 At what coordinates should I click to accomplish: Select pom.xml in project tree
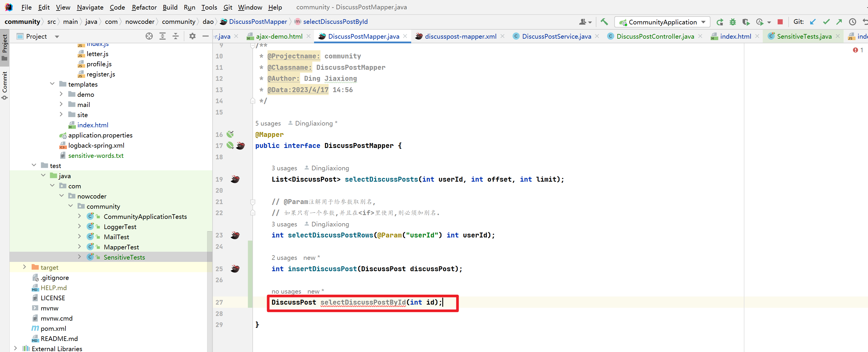click(x=53, y=328)
